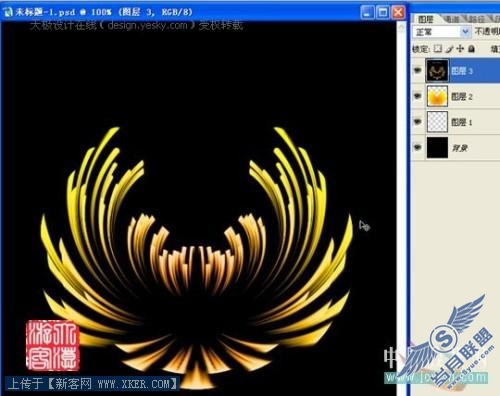The height and width of the screenshot is (396, 500).
Task: Enable the lock transparent pixels icon
Action: tap(438, 49)
